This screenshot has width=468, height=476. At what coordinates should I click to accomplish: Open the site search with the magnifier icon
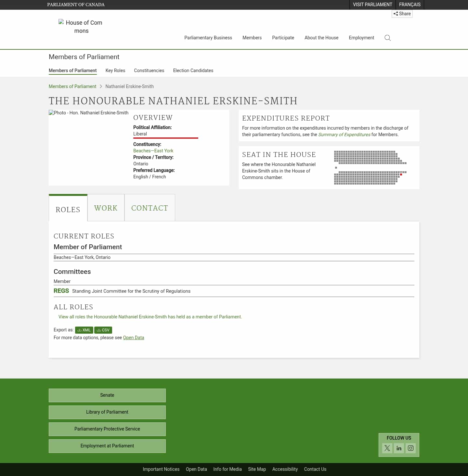[387, 38]
